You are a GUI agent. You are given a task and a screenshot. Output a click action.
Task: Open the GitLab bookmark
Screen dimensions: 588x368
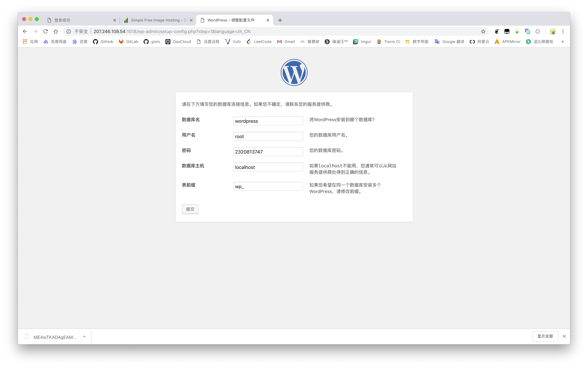(x=128, y=42)
